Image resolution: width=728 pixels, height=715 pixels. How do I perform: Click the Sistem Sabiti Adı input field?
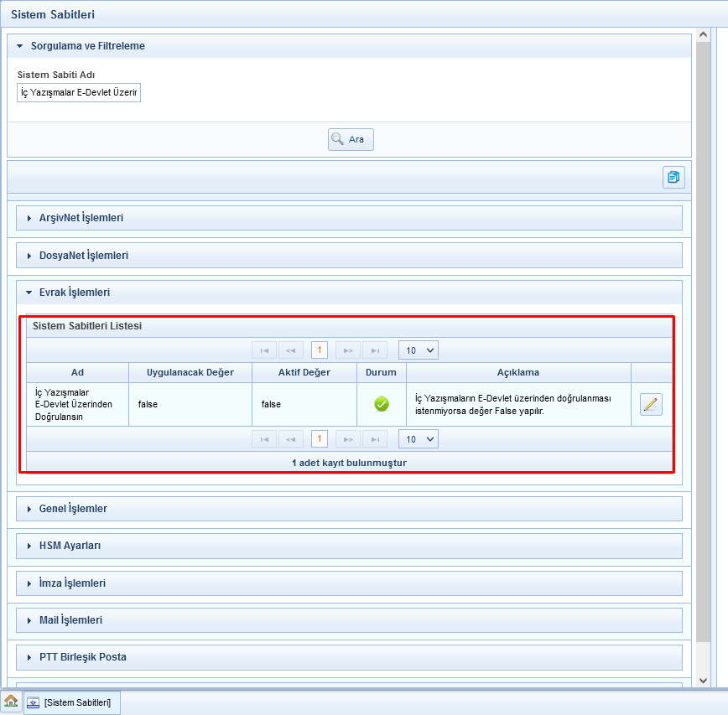(79, 92)
